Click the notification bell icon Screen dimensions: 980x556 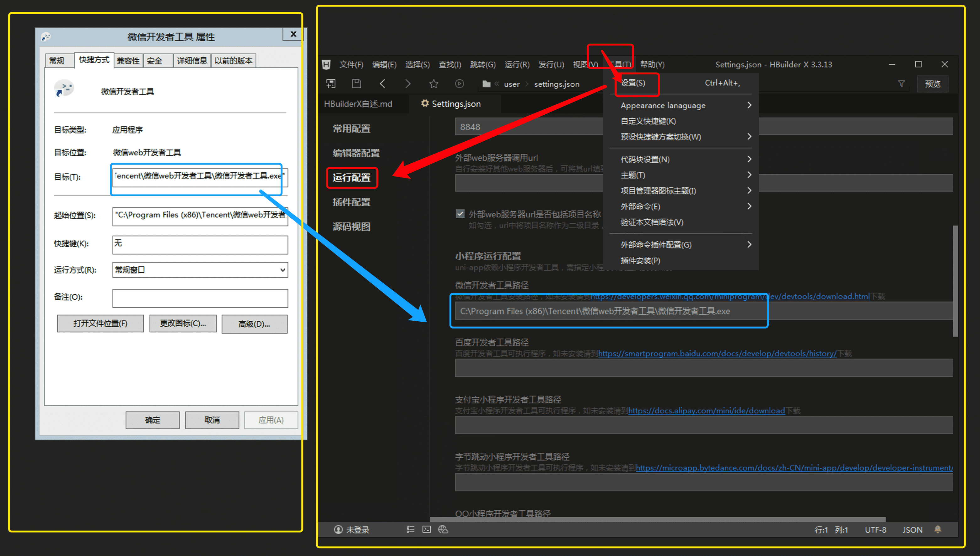pos(938,529)
